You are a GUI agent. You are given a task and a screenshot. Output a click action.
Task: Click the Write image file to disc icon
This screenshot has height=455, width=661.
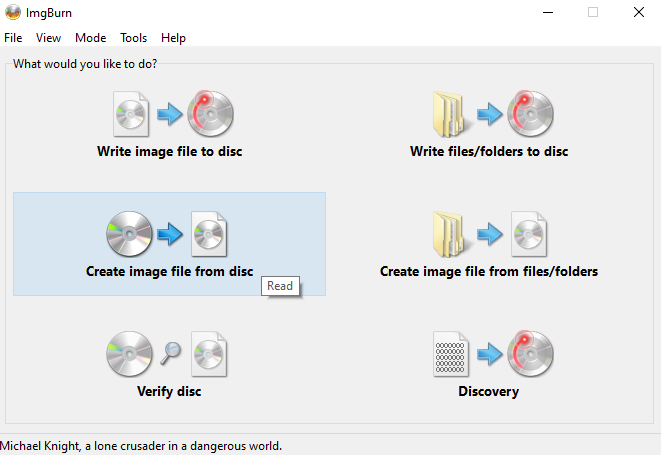point(173,114)
